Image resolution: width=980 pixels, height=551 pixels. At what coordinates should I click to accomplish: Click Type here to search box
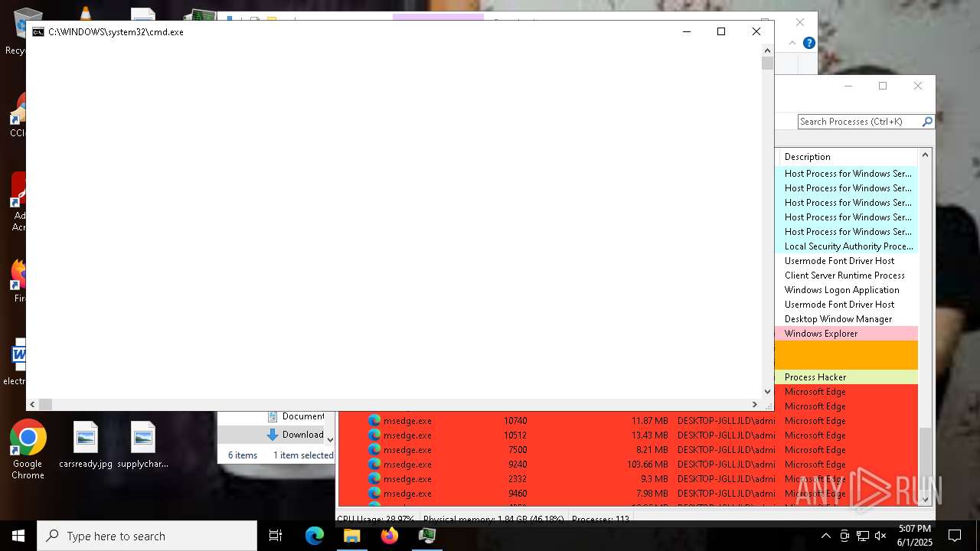click(147, 536)
